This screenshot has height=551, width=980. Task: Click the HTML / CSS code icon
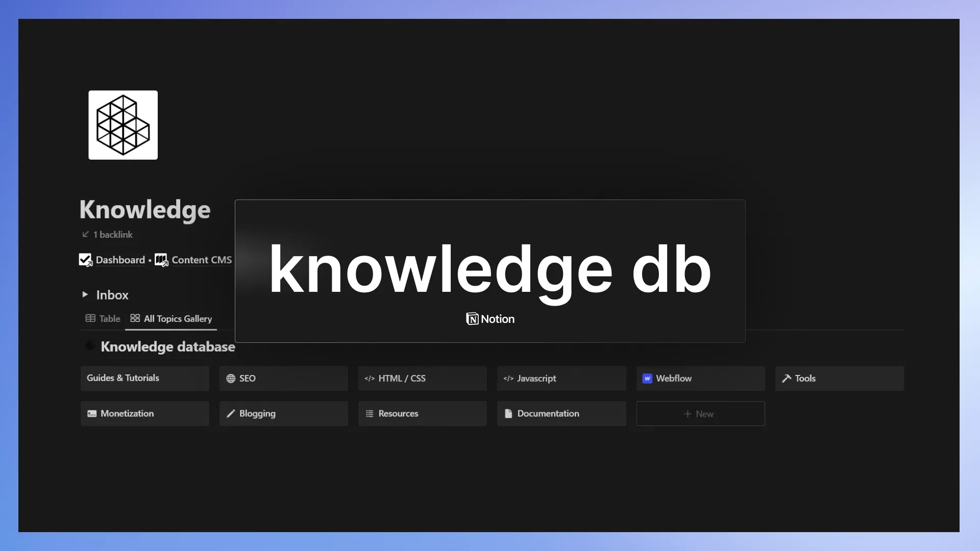pos(369,378)
